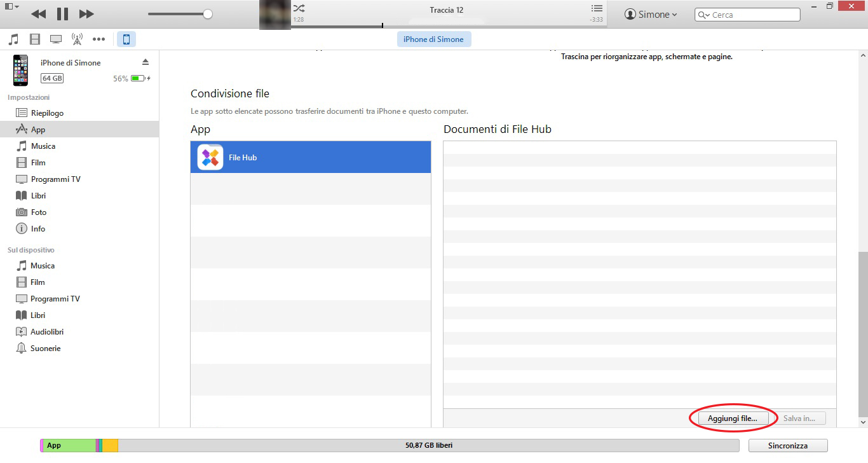Click the Aggiungi file... button

tap(733, 418)
